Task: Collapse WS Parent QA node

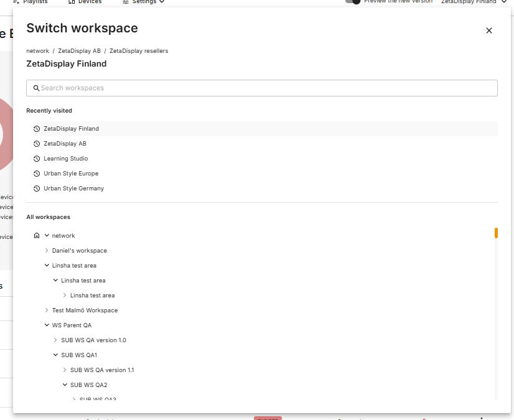Action: [47, 325]
